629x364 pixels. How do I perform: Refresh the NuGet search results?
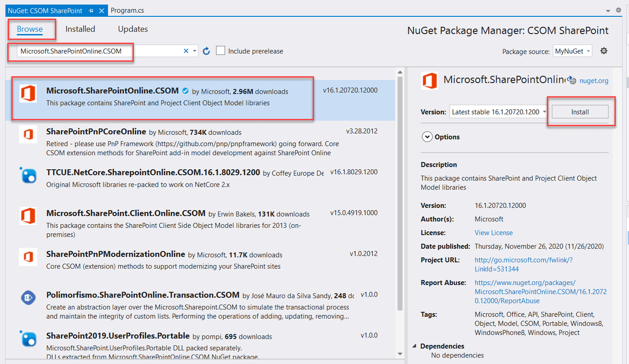(x=206, y=51)
